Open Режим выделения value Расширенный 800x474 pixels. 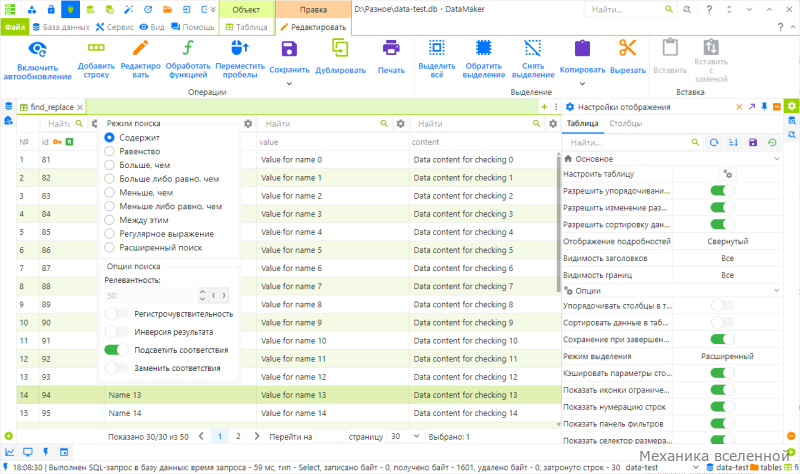[727, 356]
